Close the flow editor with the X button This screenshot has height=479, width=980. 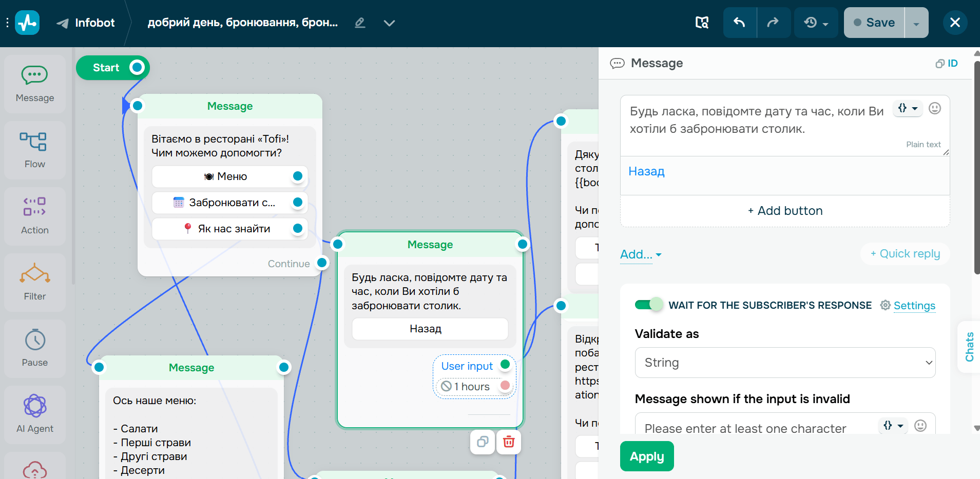point(955,23)
